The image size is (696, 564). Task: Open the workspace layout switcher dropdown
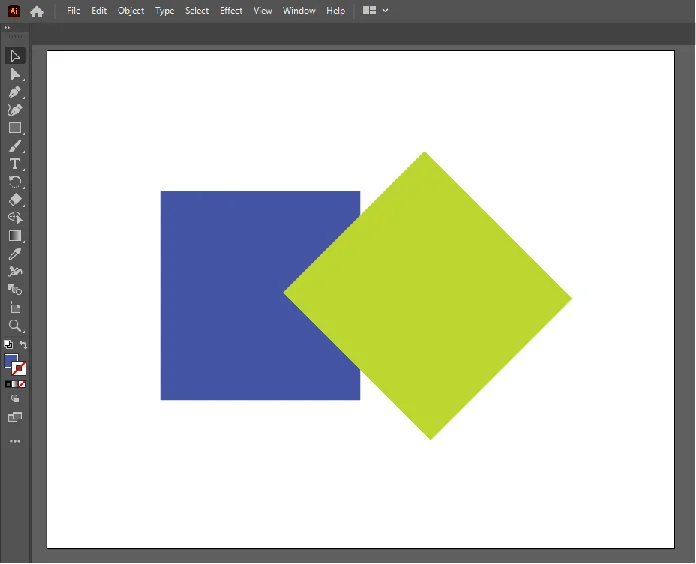(x=376, y=11)
